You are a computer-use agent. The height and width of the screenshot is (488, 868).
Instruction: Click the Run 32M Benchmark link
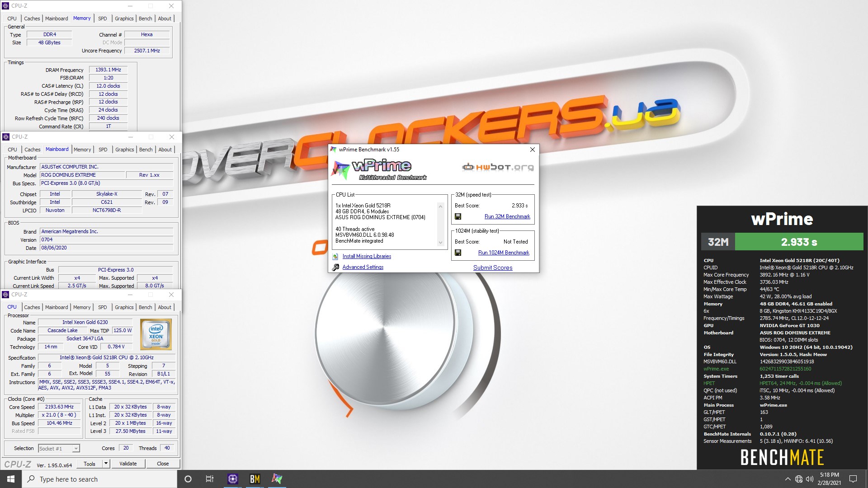tap(507, 216)
